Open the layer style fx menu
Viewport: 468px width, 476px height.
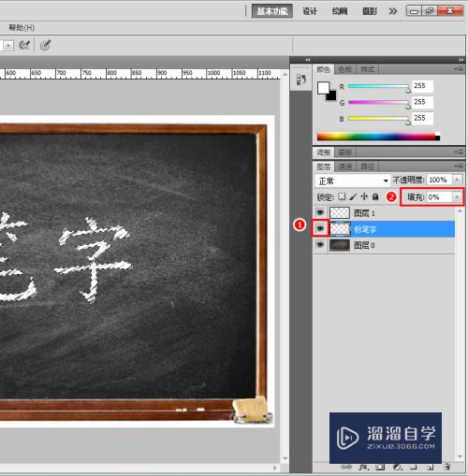[x=363, y=467]
